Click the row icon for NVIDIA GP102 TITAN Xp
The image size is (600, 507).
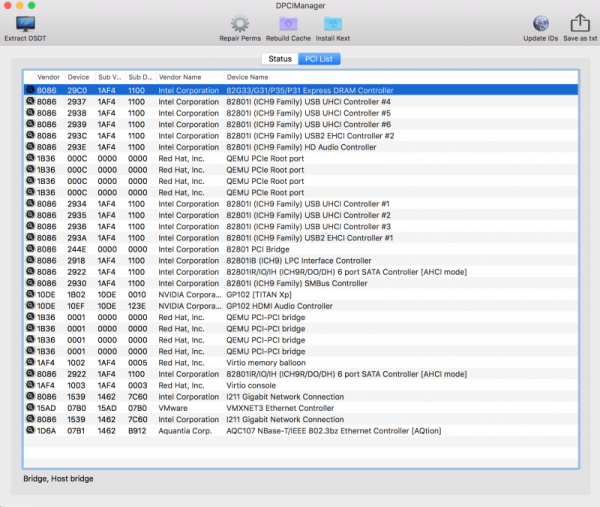(x=29, y=296)
